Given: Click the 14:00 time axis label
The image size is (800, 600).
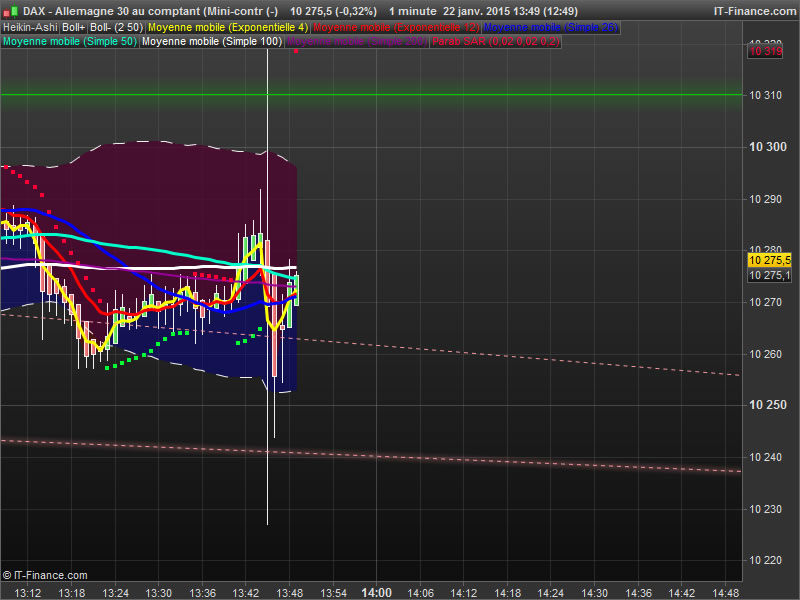Looking at the screenshot, I should click(x=377, y=593).
